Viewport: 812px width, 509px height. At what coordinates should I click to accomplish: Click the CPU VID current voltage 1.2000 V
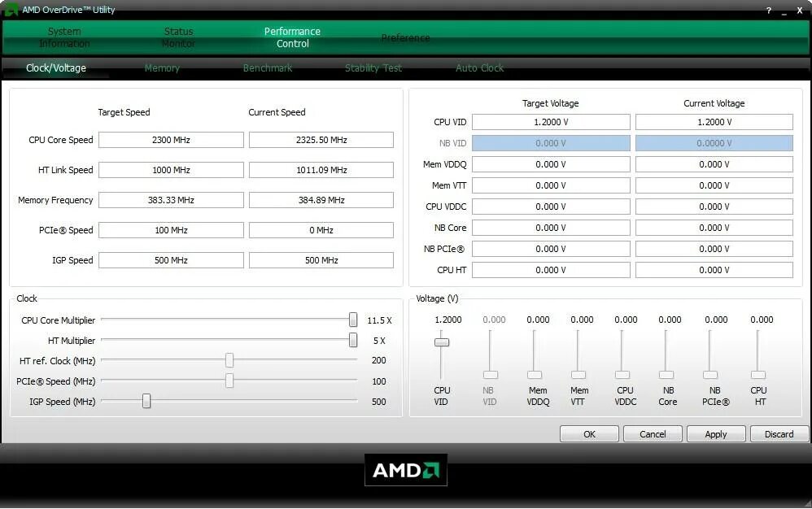714,122
